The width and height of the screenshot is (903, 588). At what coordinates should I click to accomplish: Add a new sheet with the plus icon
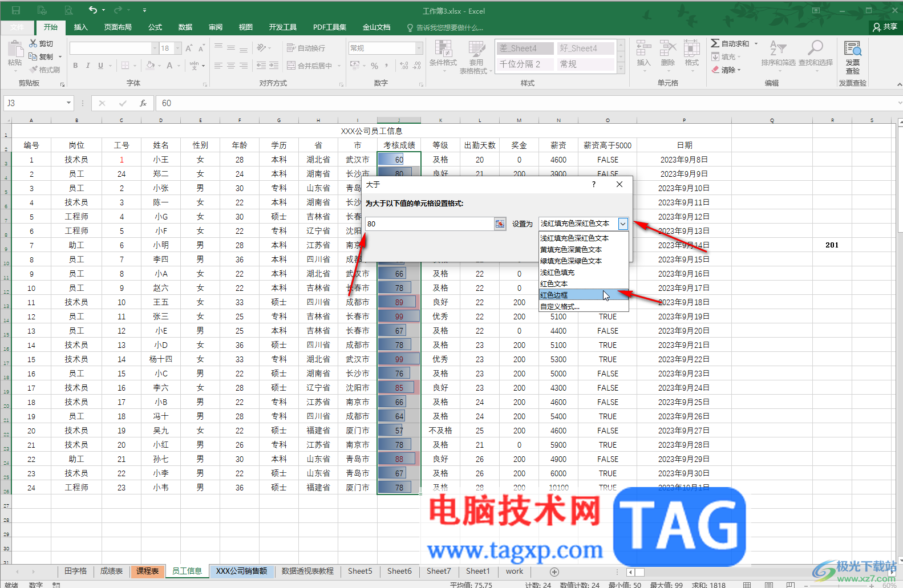(x=554, y=571)
